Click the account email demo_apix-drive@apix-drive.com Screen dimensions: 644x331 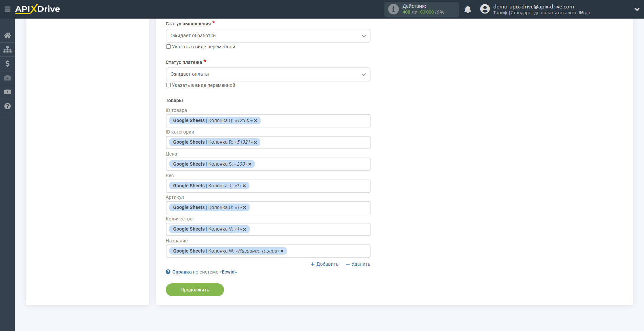533,6
